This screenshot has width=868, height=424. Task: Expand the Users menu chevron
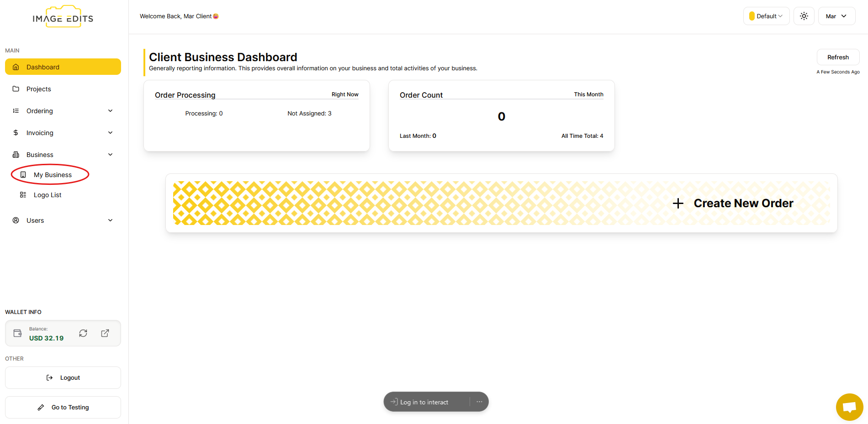click(110, 220)
